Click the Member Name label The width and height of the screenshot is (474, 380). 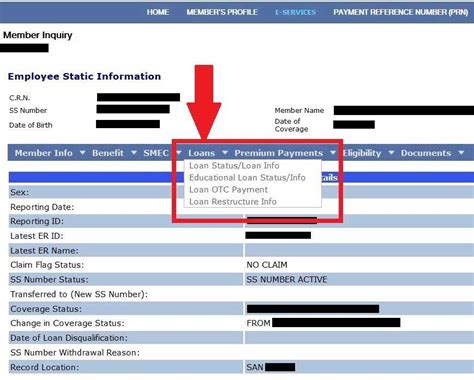tap(299, 110)
